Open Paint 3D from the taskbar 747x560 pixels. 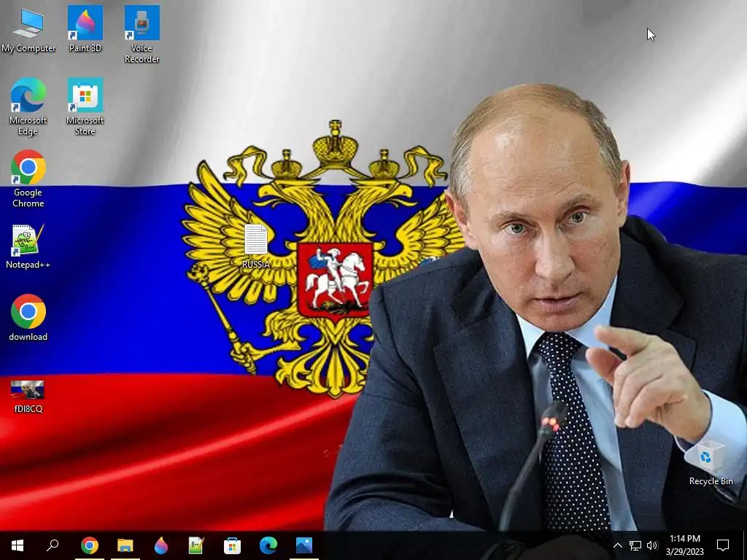pos(161,545)
